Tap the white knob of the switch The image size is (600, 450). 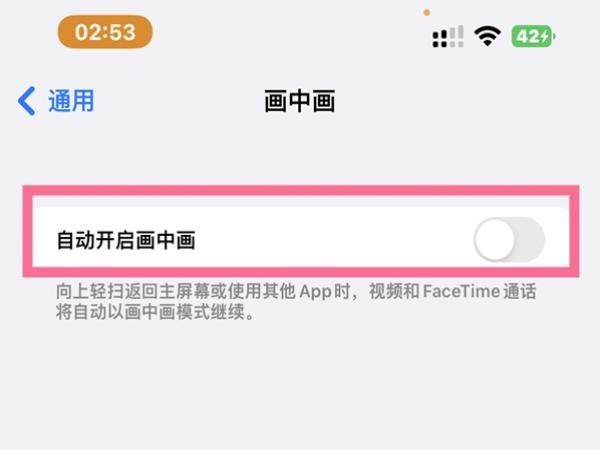[495, 240]
